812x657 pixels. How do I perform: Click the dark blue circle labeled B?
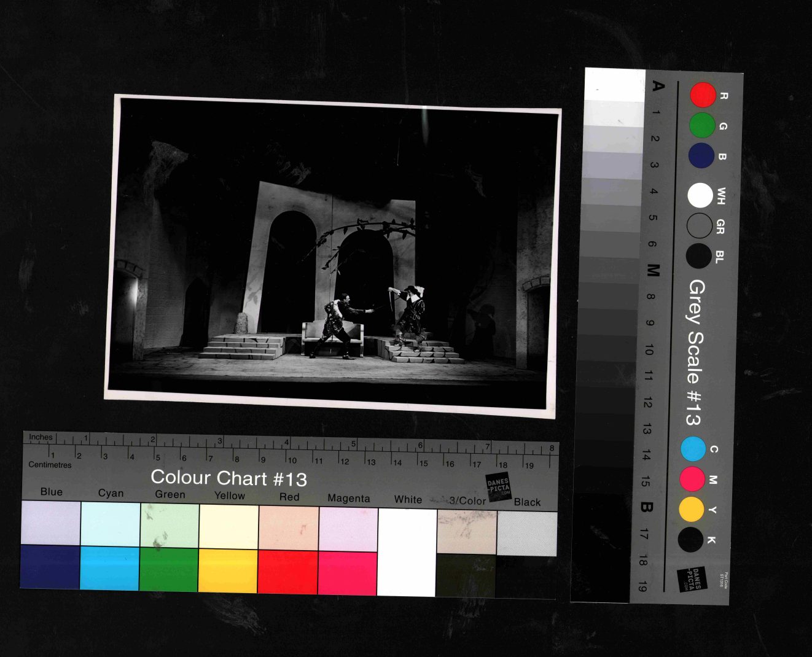701,155
